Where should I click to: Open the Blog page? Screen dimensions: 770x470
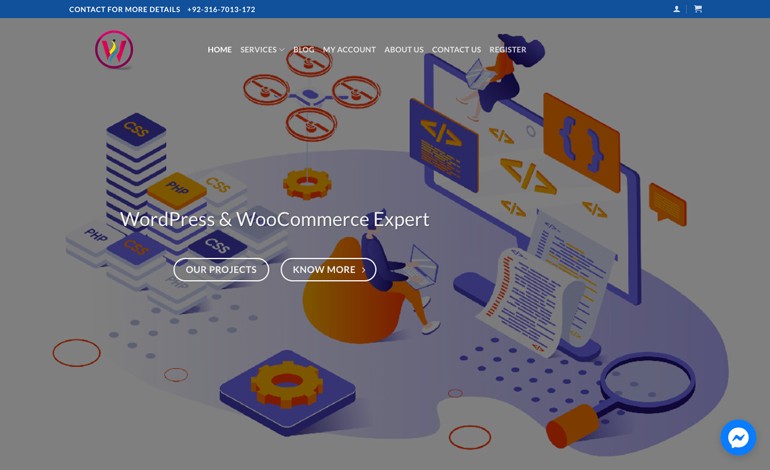coord(303,50)
